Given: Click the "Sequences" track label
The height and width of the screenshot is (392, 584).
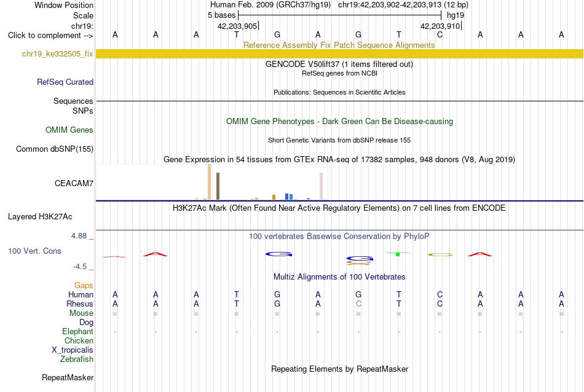Looking at the screenshot, I should [73, 101].
